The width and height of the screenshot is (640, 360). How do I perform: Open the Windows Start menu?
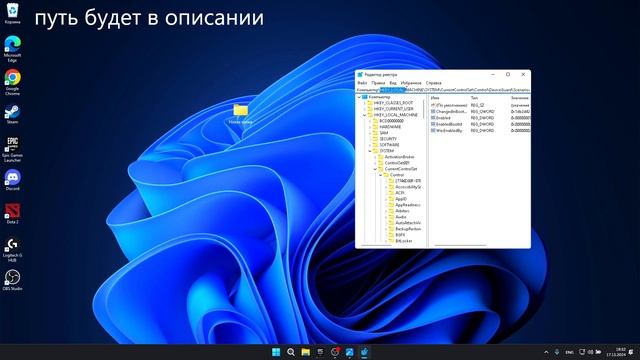(x=276, y=352)
